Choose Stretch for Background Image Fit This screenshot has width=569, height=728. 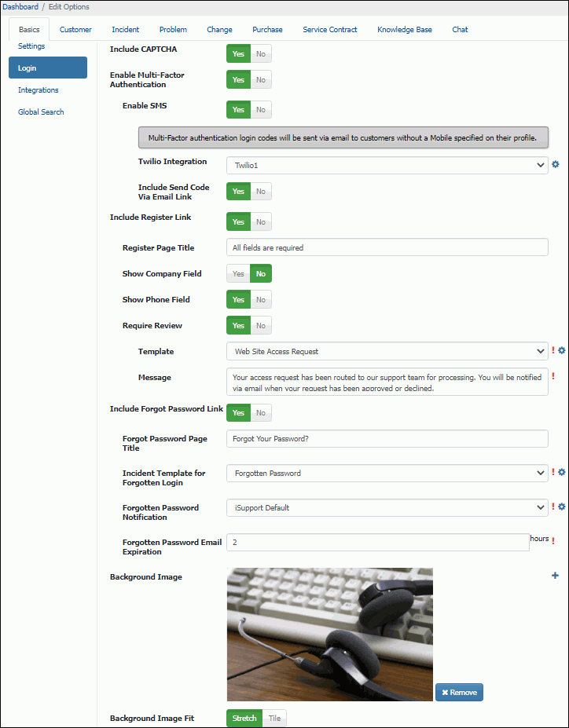tap(244, 719)
